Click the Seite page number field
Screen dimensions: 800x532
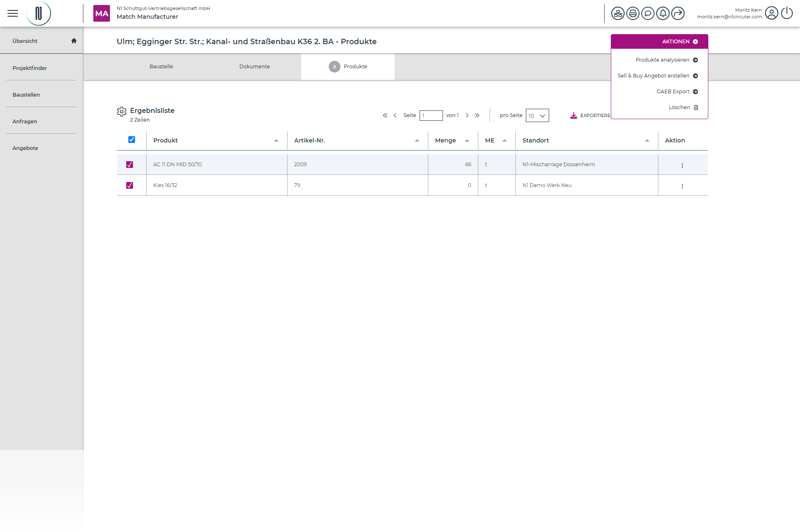pos(431,115)
